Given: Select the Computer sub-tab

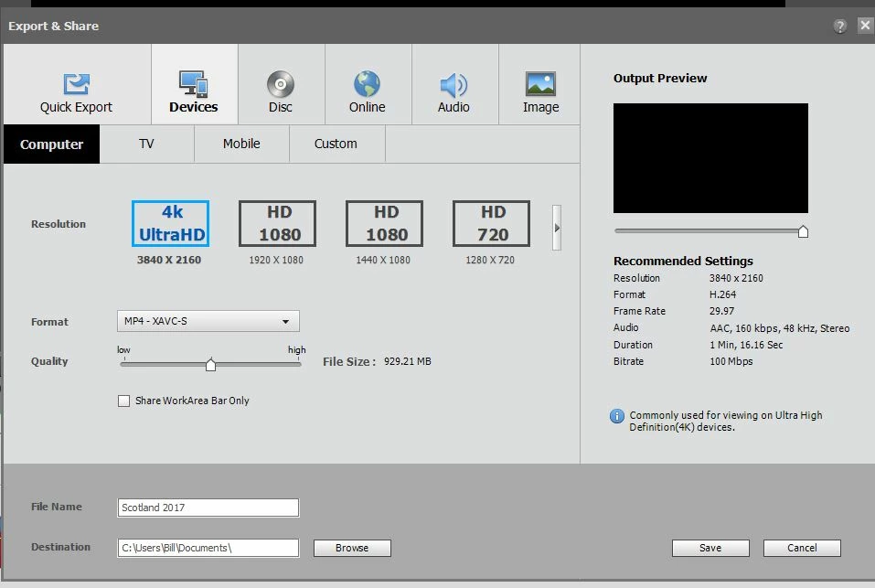Looking at the screenshot, I should 51,144.
